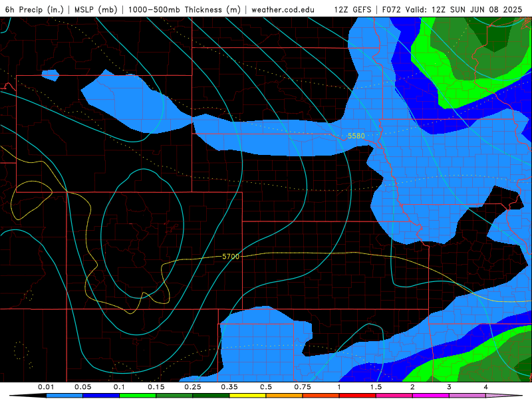Viewport: 532px width, 399px height.
Task: Click the 'F072 Valid: 12Z SUN JUN 08 2025' text
Action: pyautogui.click(x=452, y=9)
